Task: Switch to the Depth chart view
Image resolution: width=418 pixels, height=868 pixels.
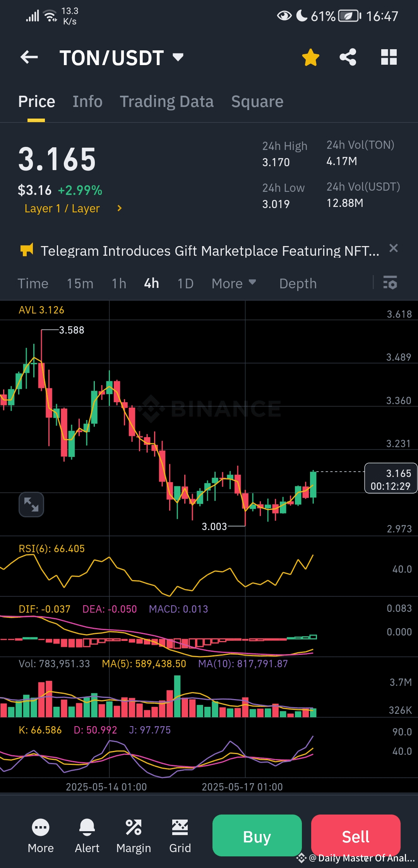Action: (x=298, y=284)
